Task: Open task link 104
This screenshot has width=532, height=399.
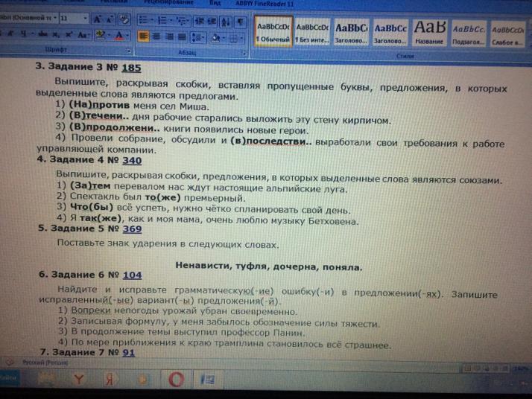Action: pos(133,275)
